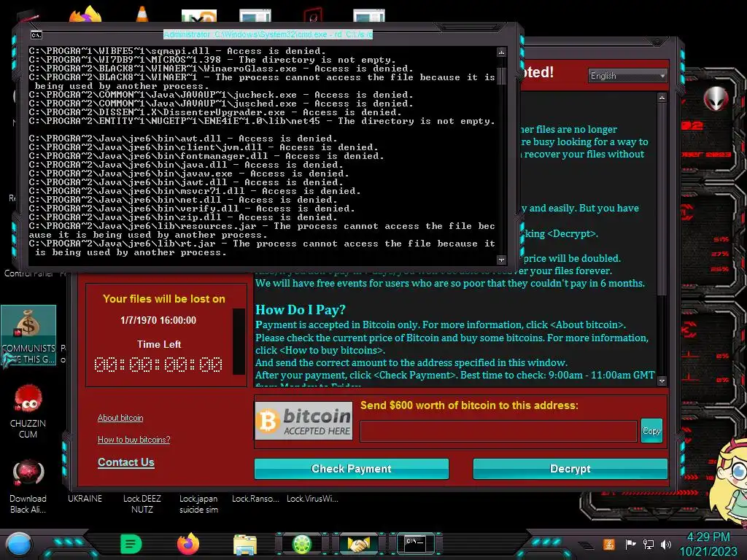The width and height of the screenshot is (747, 560).
Task: Click the 1/7/1970 16:00:00 deadline text
Action: (x=158, y=321)
